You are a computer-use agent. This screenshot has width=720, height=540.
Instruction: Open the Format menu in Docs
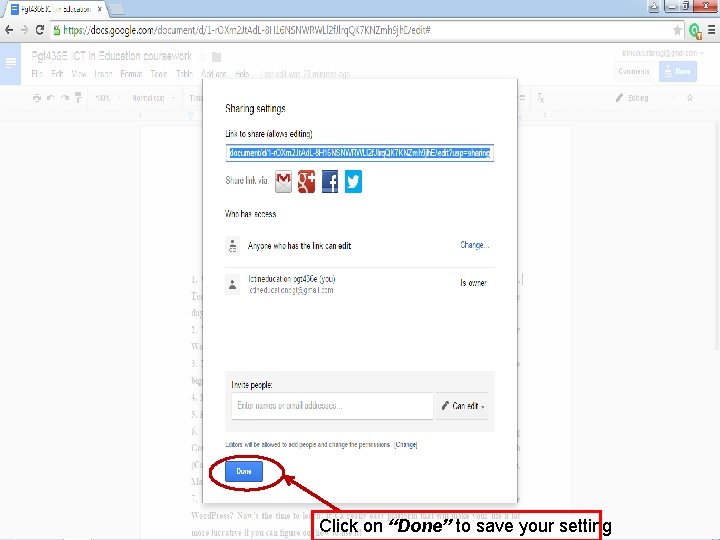131,73
